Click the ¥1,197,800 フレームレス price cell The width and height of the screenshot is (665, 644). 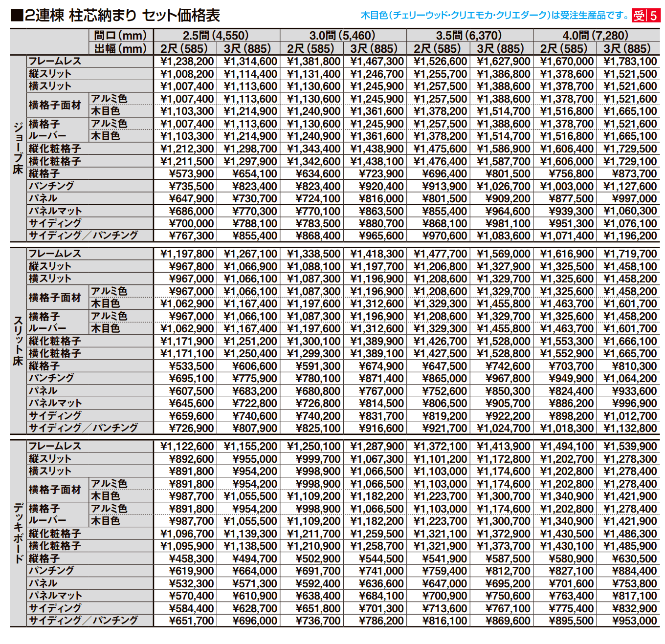click(x=187, y=254)
